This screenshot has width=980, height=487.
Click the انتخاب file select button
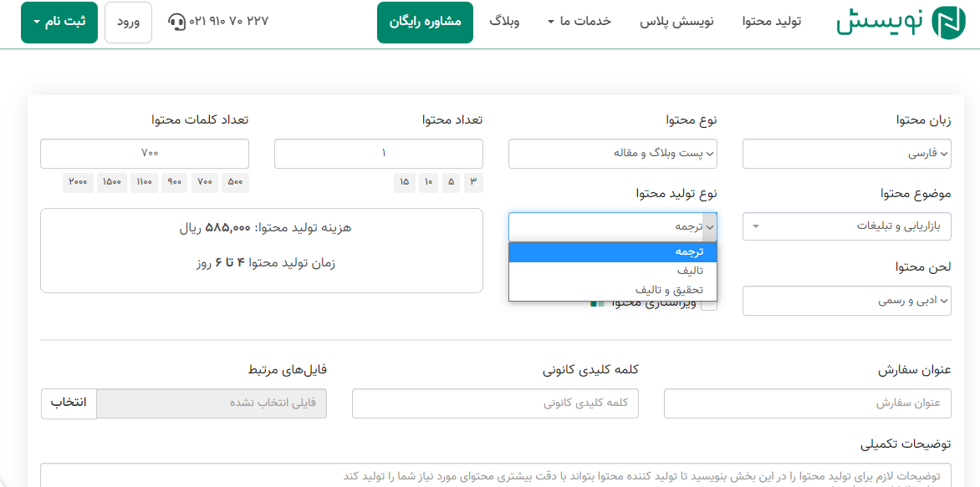[x=69, y=403]
